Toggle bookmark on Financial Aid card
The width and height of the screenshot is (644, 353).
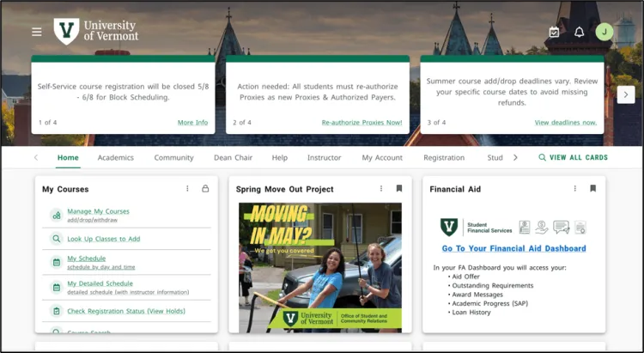[592, 188]
